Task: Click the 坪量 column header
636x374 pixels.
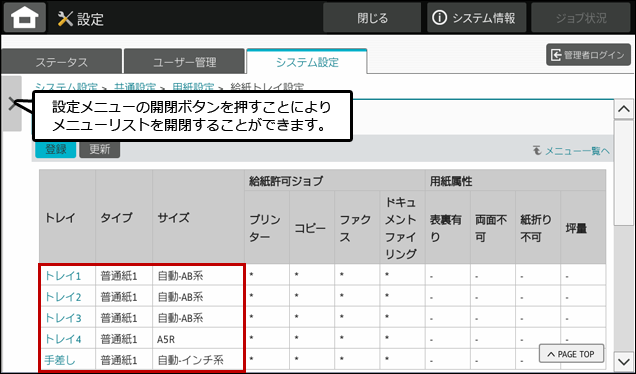Action: [x=583, y=228]
